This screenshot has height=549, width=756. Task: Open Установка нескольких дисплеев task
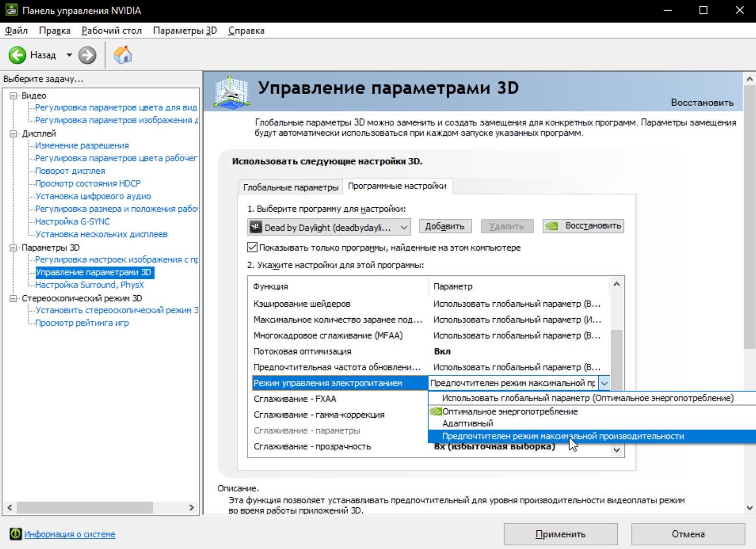pos(101,234)
